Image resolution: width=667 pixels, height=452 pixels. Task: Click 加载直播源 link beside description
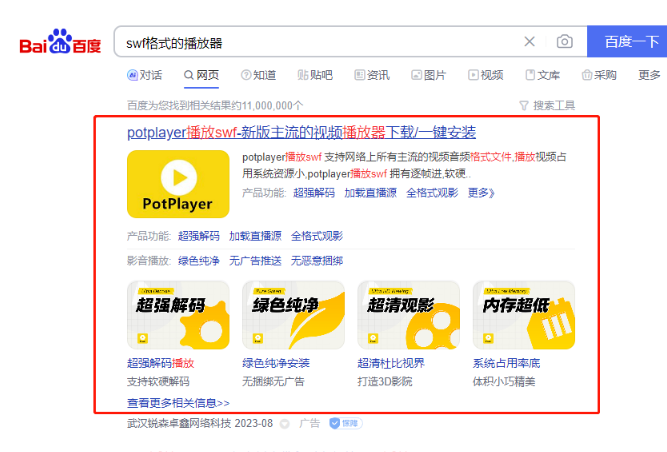(x=370, y=193)
